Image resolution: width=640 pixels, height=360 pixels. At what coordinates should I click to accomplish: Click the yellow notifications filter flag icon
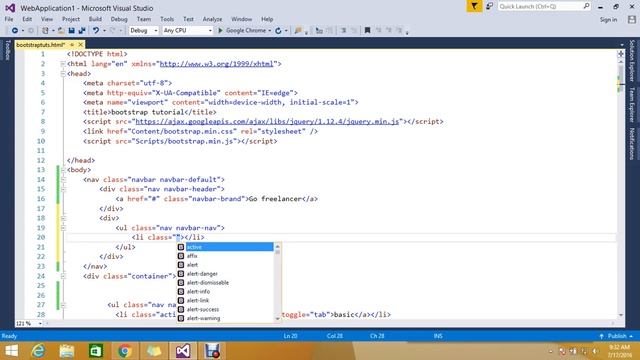pyautogui.click(x=474, y=6)
